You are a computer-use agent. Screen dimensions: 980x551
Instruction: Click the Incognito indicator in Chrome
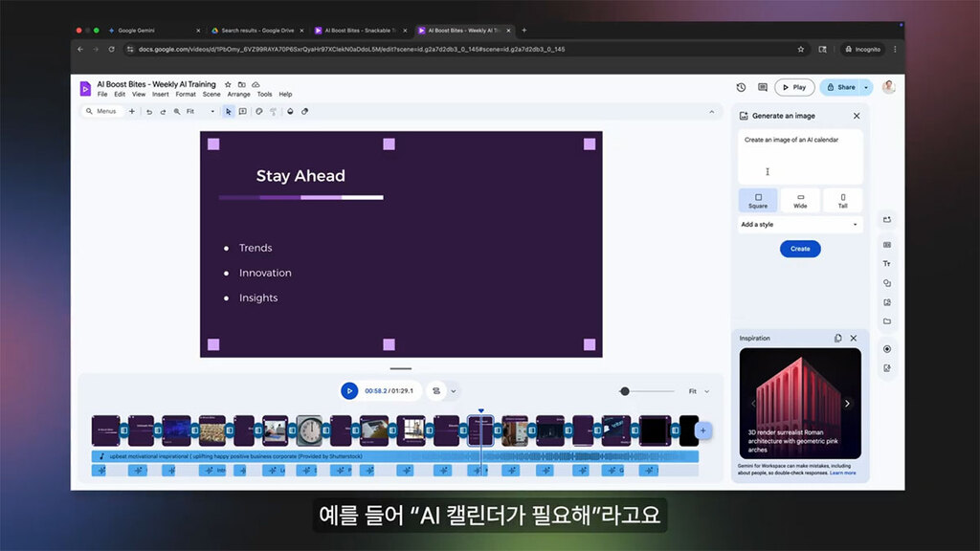click(x=862, y=50)
